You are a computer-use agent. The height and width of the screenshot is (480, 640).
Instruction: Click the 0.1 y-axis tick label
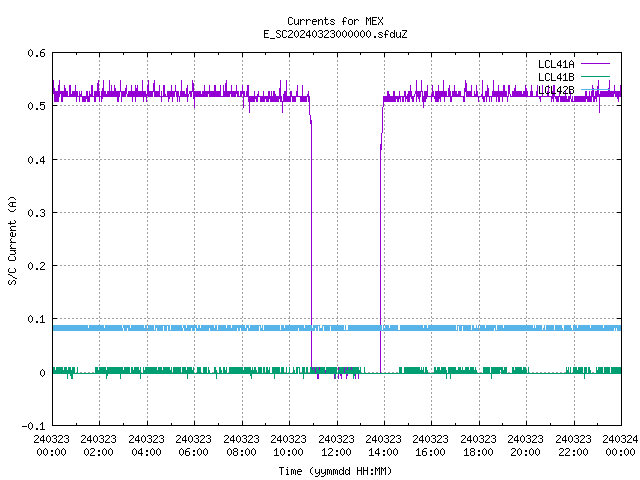click(x=36, y=319)
